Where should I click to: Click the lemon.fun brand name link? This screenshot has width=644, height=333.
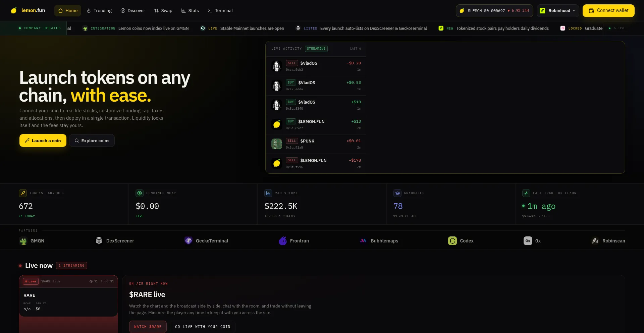[33, 10]
